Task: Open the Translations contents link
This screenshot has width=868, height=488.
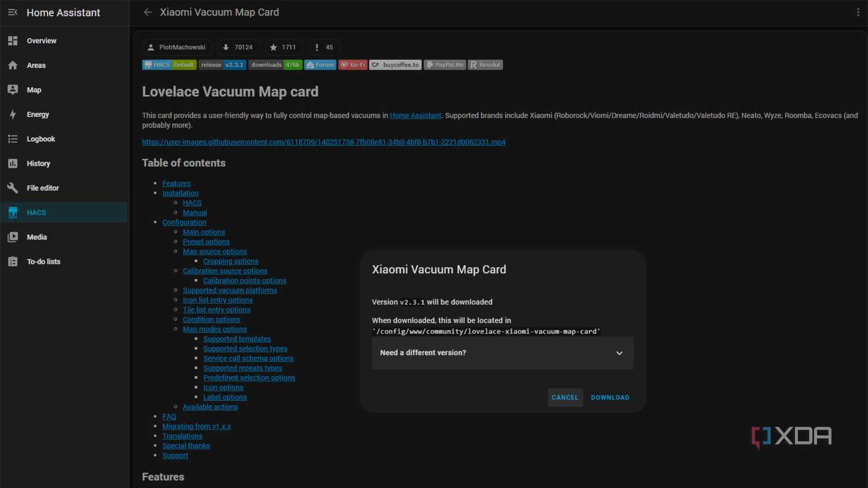Action: 182,436
